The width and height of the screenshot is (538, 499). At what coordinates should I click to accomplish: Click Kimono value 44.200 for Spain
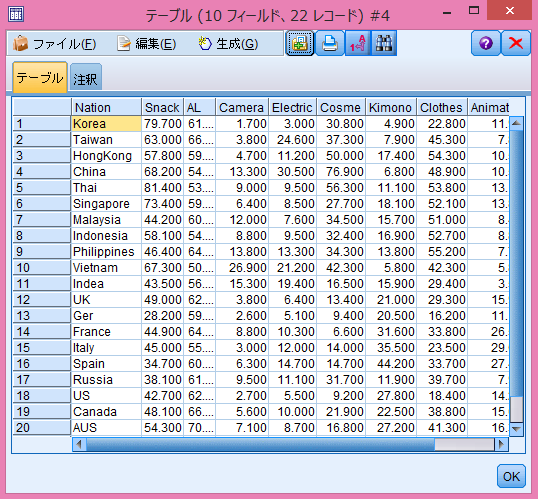click(x=391, y=364)
